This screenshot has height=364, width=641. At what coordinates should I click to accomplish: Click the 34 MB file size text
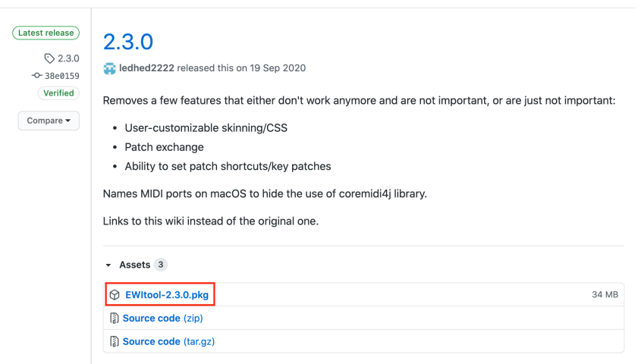(605, 294)
